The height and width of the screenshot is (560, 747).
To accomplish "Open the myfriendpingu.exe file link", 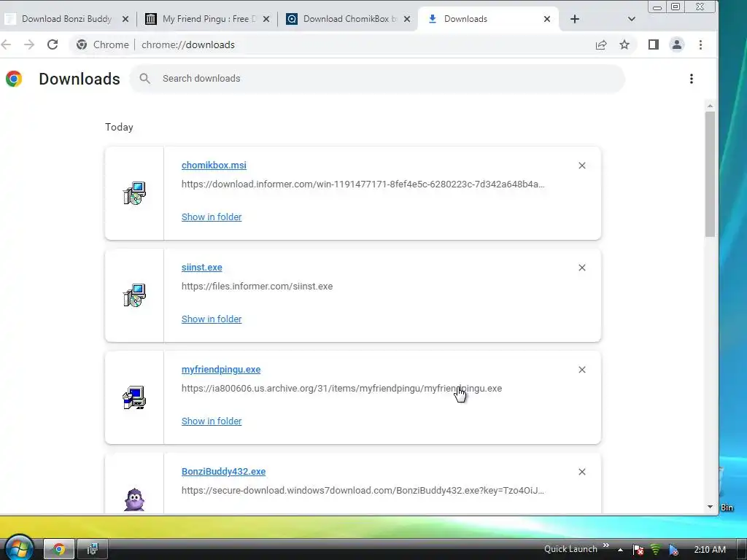I will click(221, 370).
